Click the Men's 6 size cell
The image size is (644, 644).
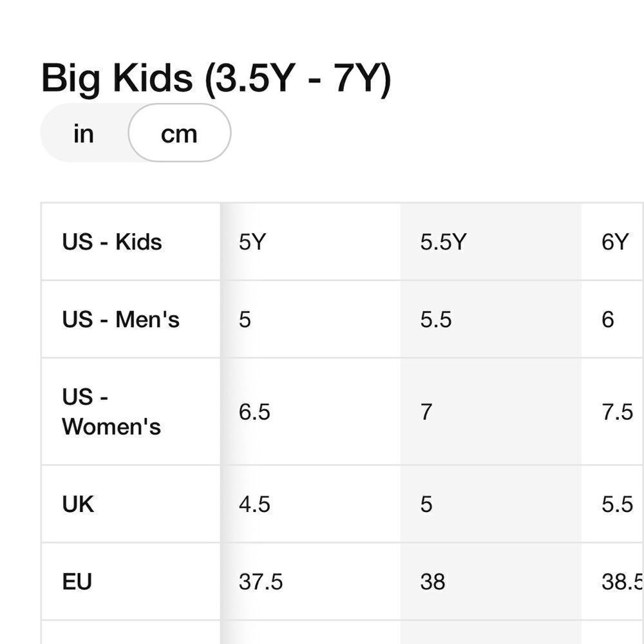[x=608, y=319]
